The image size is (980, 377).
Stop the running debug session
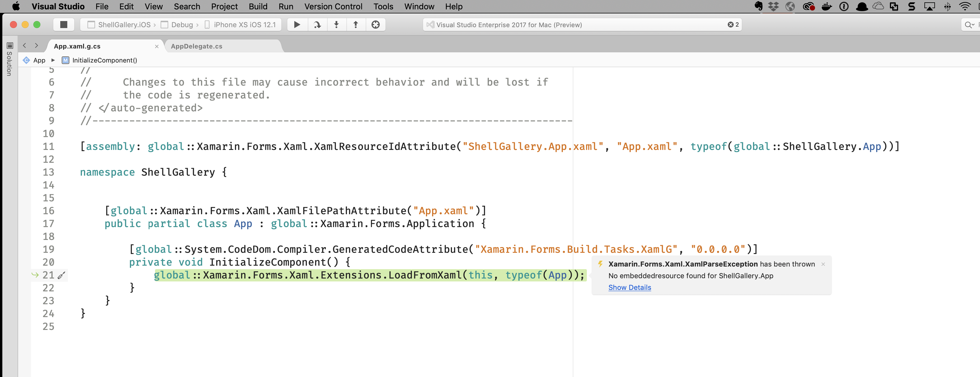click(63, 24)
